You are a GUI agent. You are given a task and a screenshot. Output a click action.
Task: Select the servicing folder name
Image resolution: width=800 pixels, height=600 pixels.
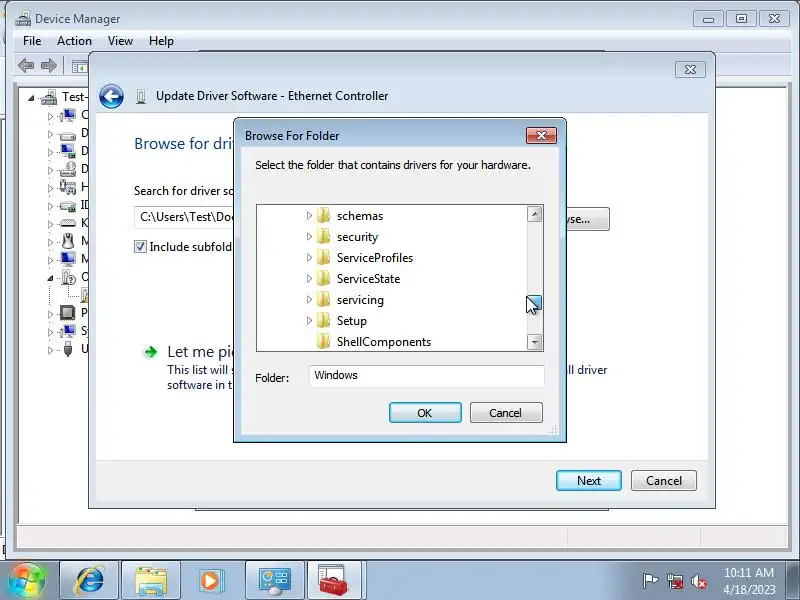click(x=360, y=300)
